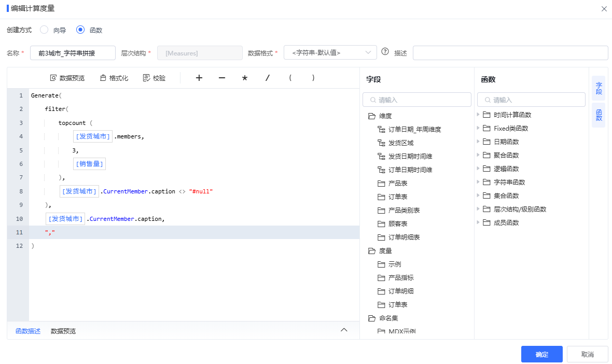Image resolution: width=612 pixels, height=364 pixels.
Task: Open the 字段 side tab
Action: [x=599, y=89]
